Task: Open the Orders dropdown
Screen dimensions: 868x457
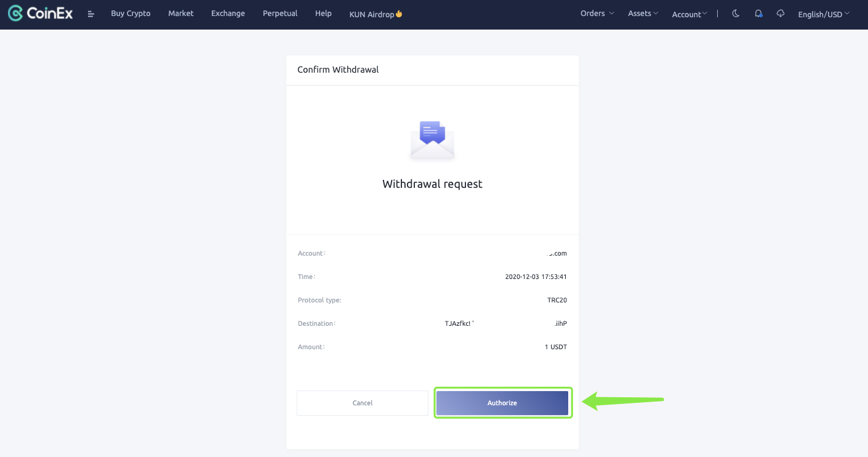Action: click(x=596, y=13)
